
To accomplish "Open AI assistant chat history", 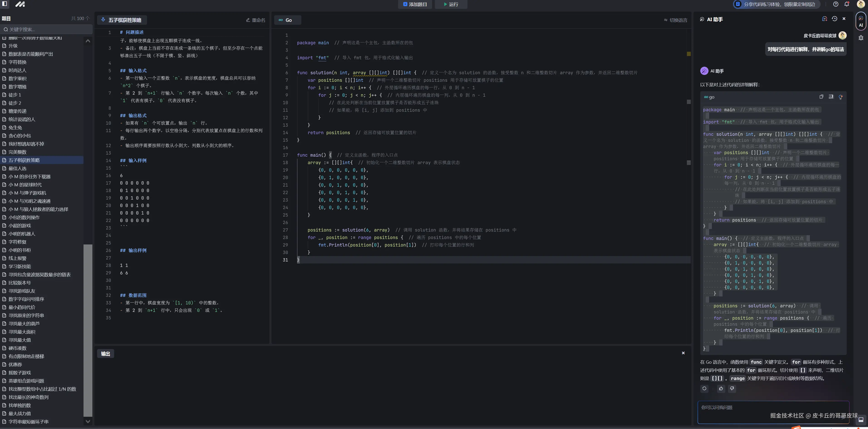I will [x=834, y=19].
